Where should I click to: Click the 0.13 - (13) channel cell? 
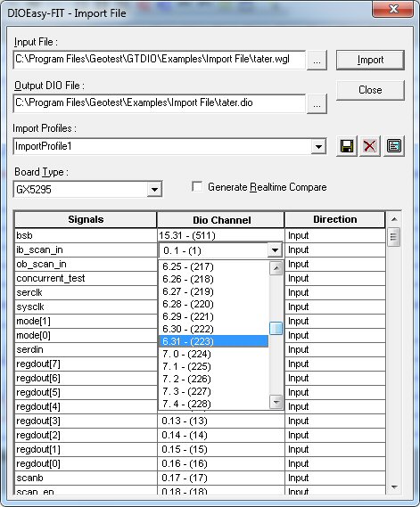click(221, 421)
